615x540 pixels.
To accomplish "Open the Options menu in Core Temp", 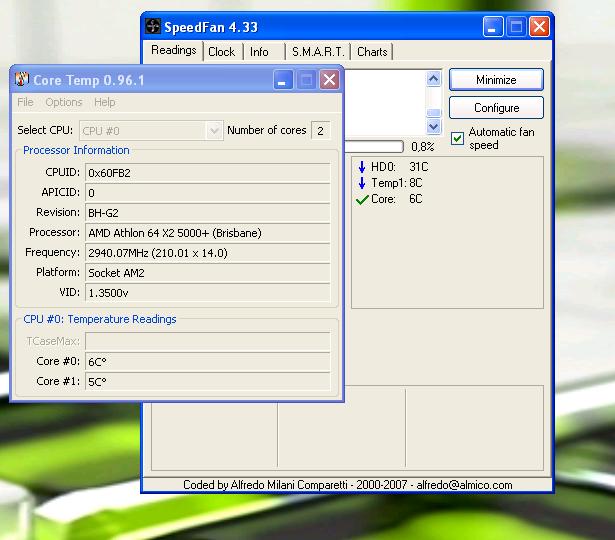I will click(x=64, y=102).
